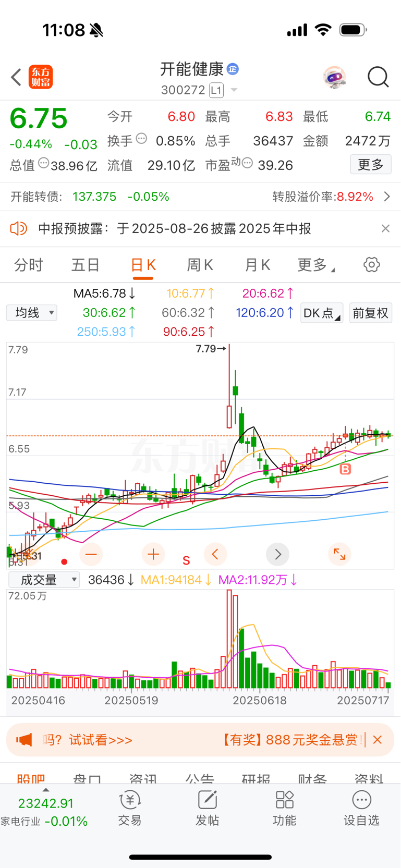Tap current price 6.75

point(39,118)
